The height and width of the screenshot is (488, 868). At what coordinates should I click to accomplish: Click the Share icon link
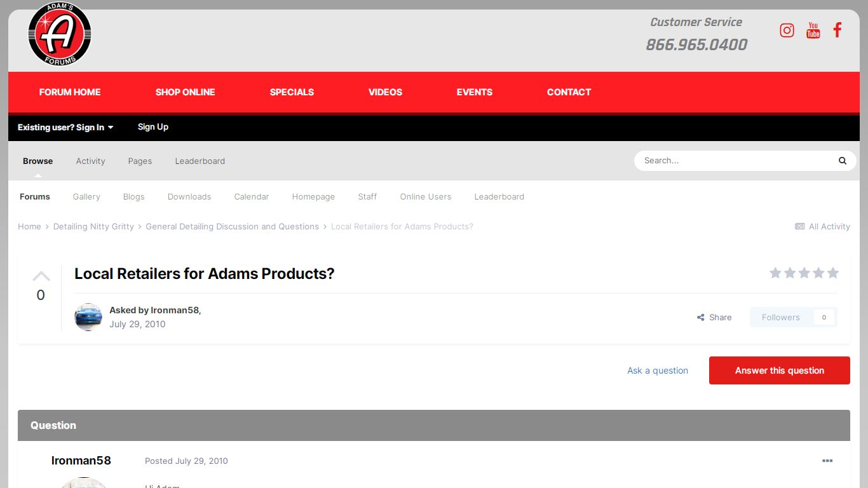714,317
